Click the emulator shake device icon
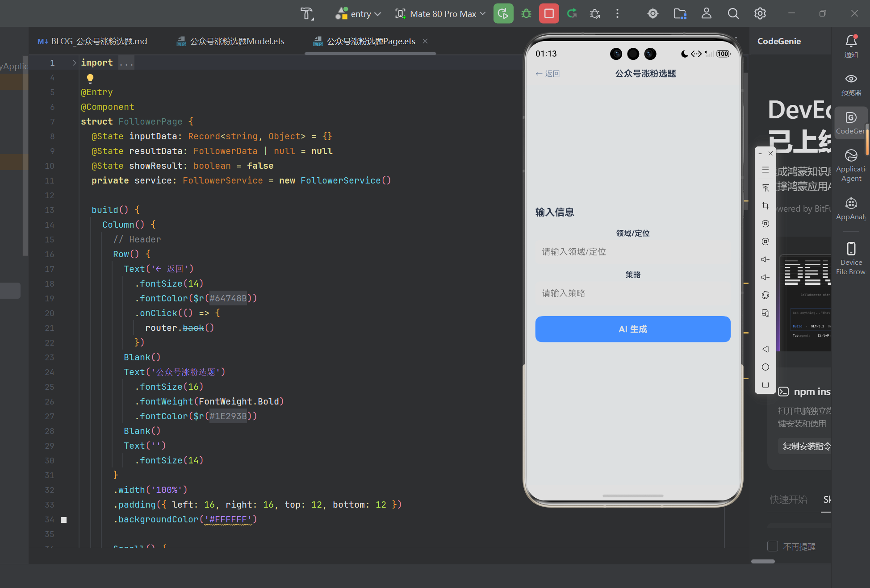The height and width of the screenshot is (588, 870). 765,295
